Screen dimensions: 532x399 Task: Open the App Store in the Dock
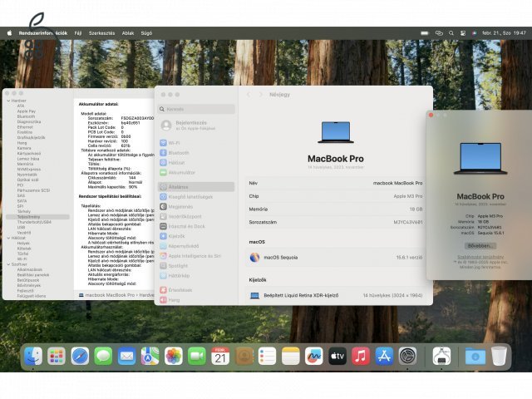tap(384, 357)
